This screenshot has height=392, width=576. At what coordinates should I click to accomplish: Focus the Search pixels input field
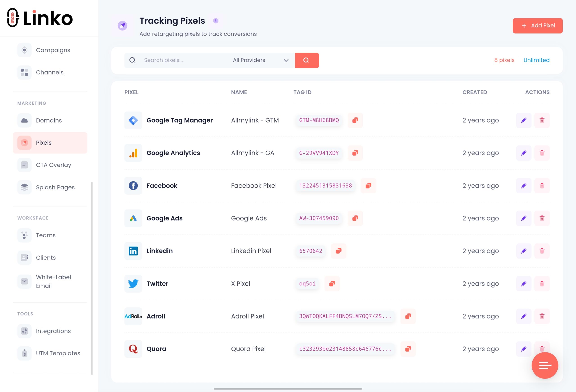coord(183,60)
